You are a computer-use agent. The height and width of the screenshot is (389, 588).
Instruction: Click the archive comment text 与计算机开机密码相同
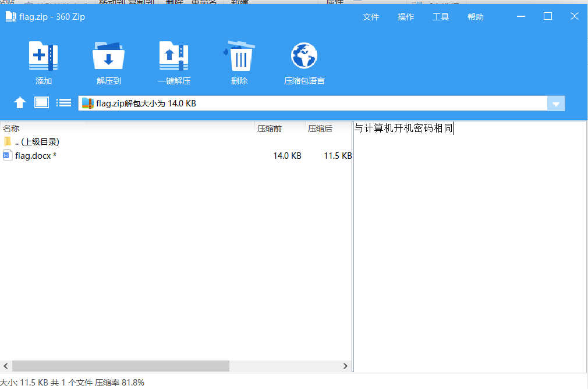[403, 129]
